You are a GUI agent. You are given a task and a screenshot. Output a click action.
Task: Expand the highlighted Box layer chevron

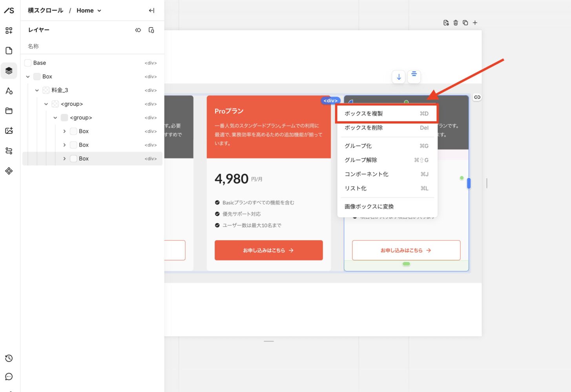(64, 159)
